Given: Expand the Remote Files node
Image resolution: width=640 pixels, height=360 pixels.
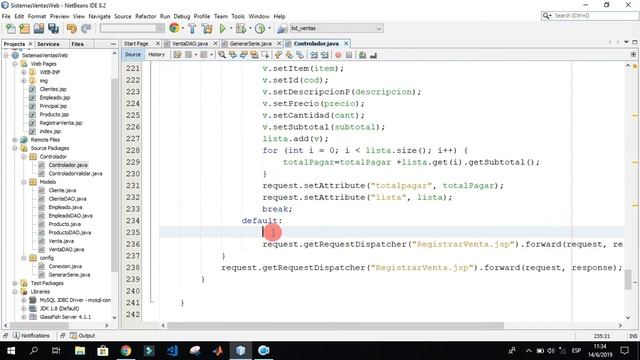Looking at the screenshot, I should pos(15,140).
